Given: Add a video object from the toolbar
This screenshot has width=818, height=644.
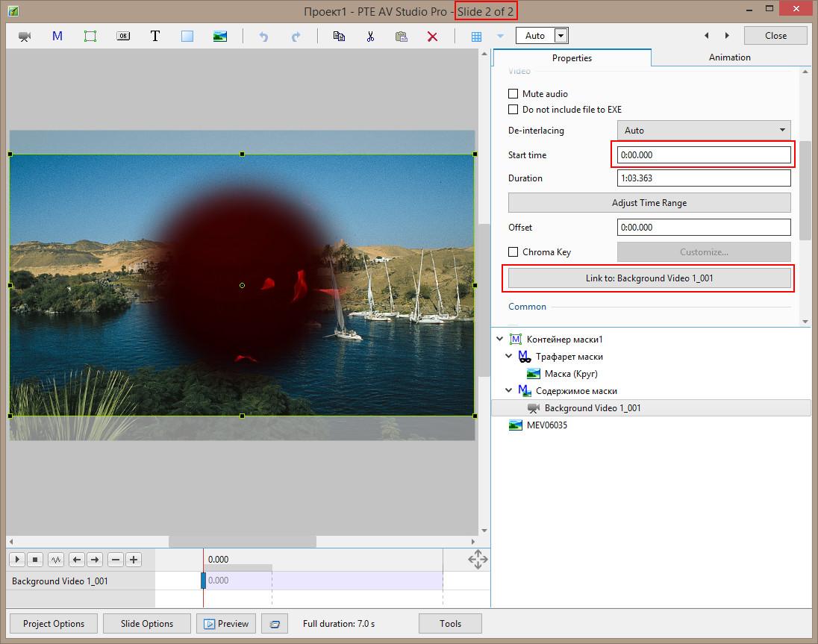Looking at the screenshot, I should (25, 36).
